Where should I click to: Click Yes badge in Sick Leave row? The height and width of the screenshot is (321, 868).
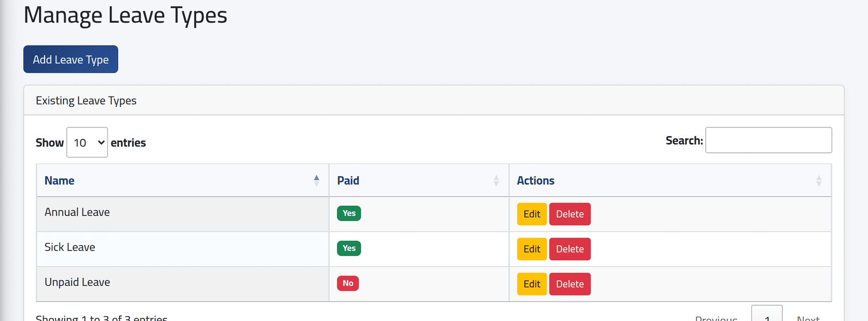[x=349, y=248]
